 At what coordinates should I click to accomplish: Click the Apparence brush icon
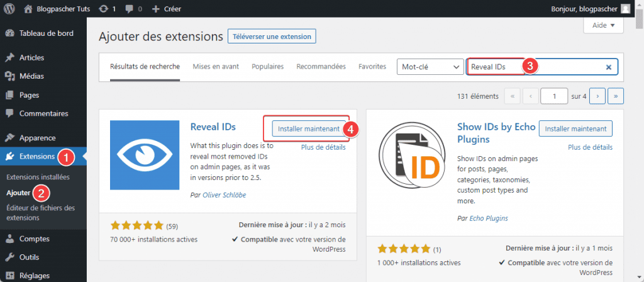[10, 138]
